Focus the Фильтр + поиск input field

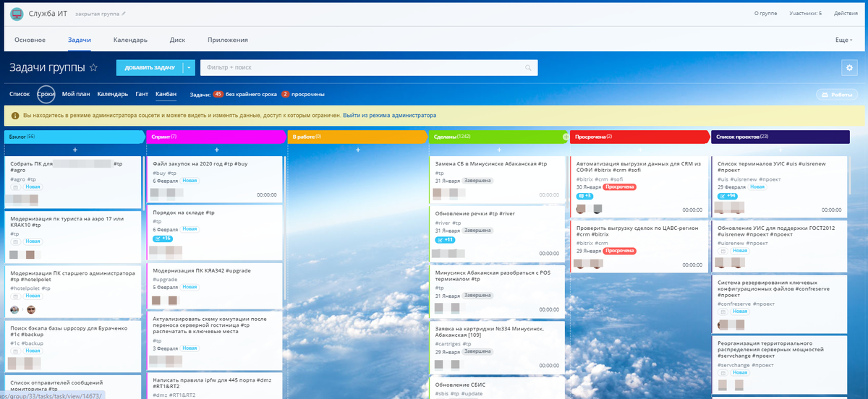[x=369, y=68]
